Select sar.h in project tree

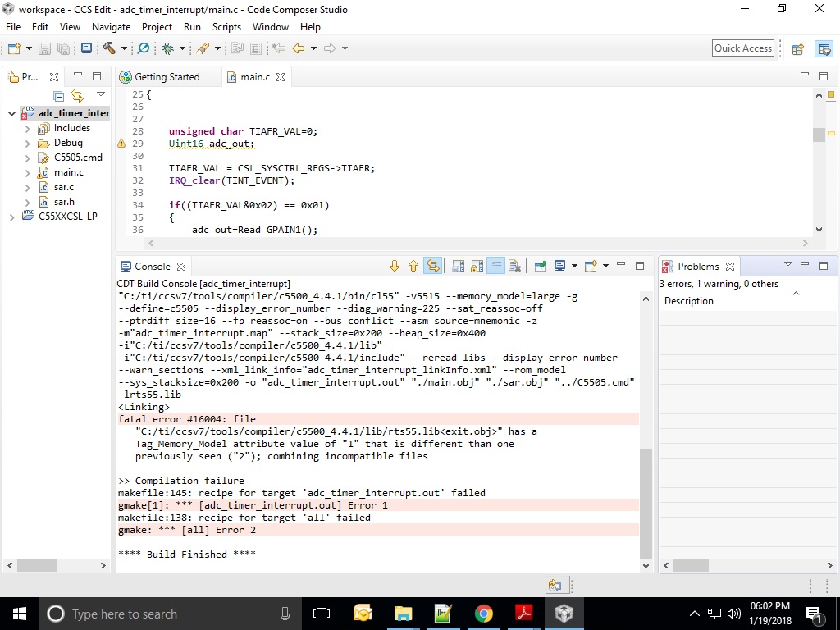[x=64, y=202]
